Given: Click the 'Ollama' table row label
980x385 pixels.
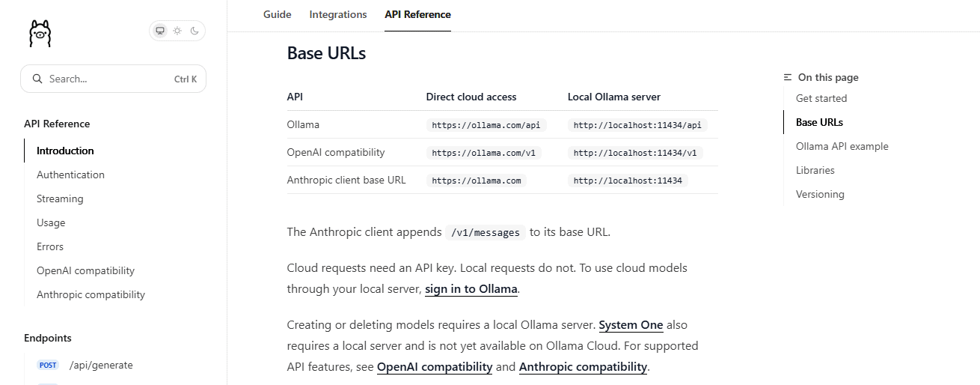Looking at the screenshot, I should coord(303,124).
